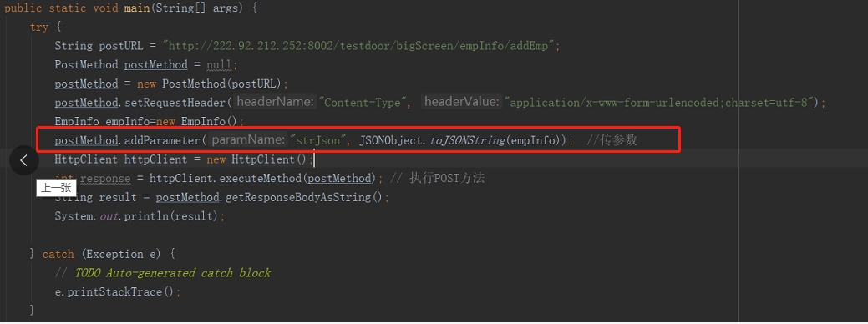Screen dimensions: 868x324
Task: Click 'new HttpClient()' constructor call
Action: click(x=256, y=159)
